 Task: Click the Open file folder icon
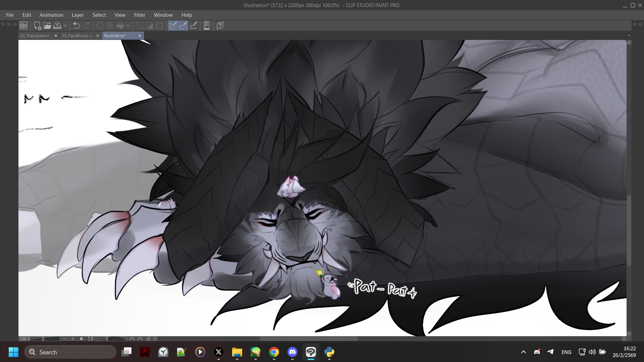coord(47,25)
